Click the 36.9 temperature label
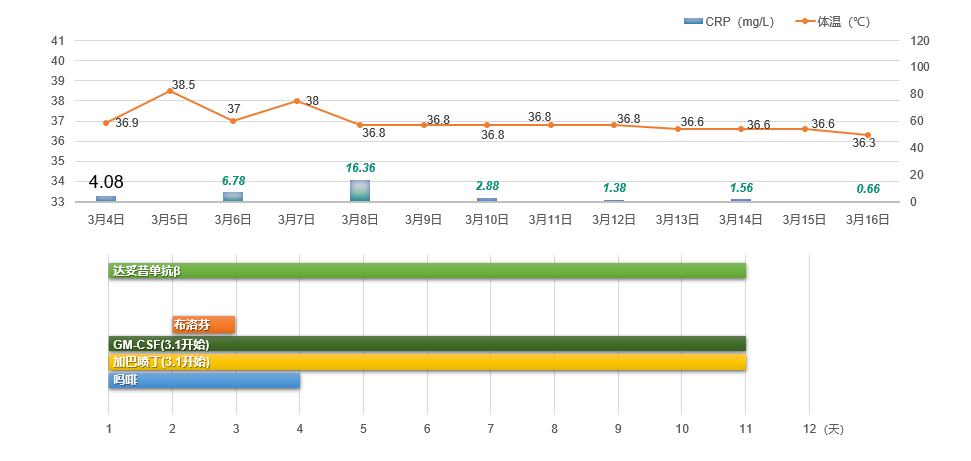Screen dimensions: 971x461 click(x=127, y=123)
